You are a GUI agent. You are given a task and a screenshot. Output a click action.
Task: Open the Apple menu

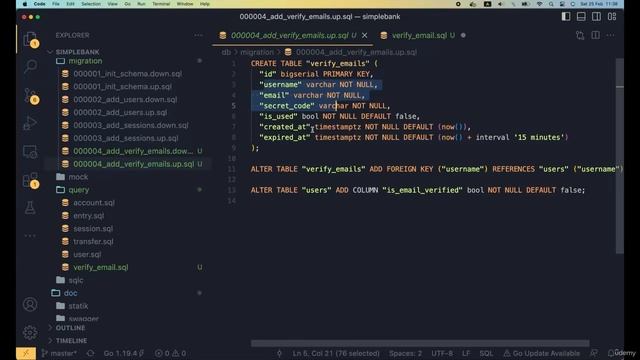(24, 4)
